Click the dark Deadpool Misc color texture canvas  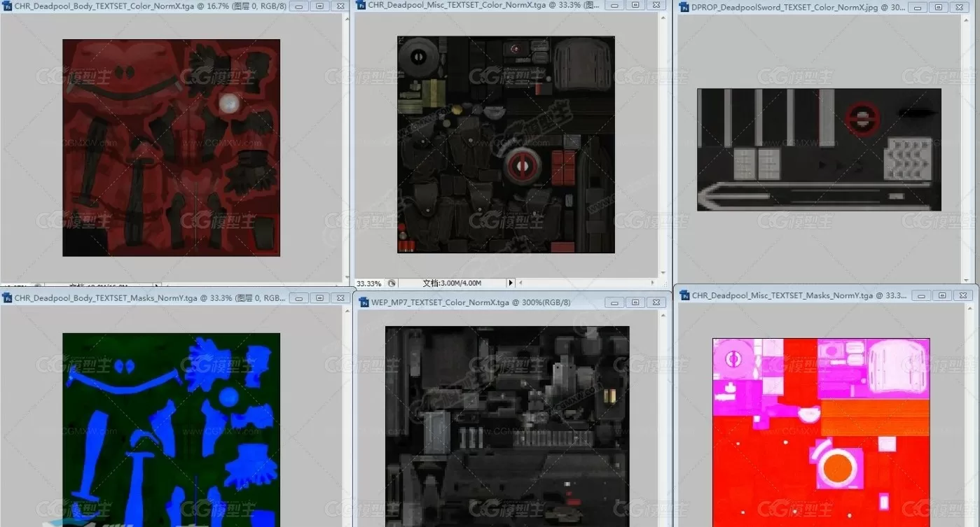click(x=506, y=144)
